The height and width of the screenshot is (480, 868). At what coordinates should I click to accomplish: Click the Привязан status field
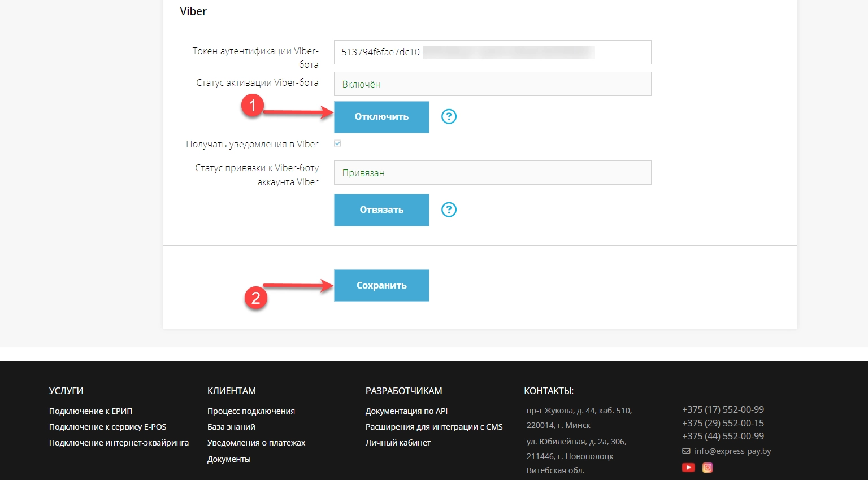click(x=493, y=173)
